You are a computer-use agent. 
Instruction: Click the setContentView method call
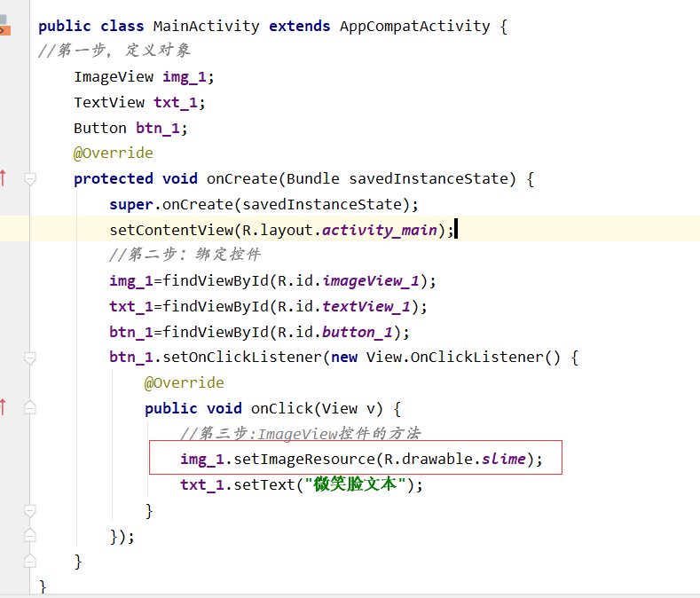point(171,230)
